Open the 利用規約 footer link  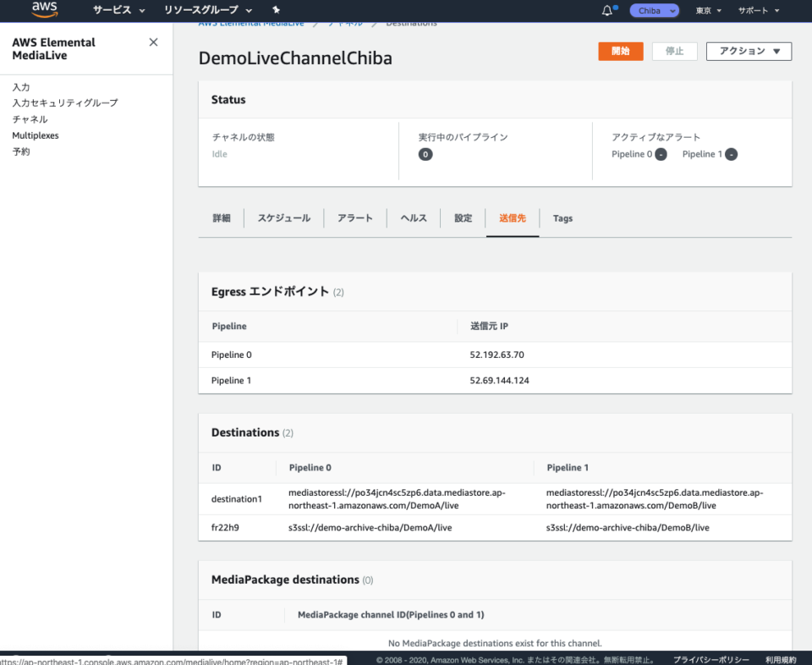coord(781,660)
